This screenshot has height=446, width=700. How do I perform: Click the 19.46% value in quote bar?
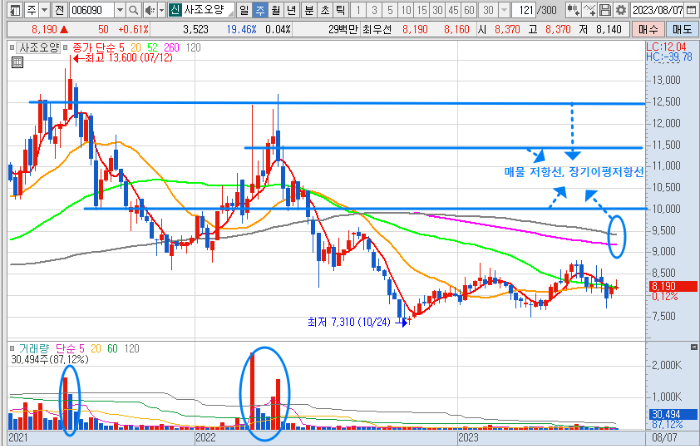coord(242,29)
